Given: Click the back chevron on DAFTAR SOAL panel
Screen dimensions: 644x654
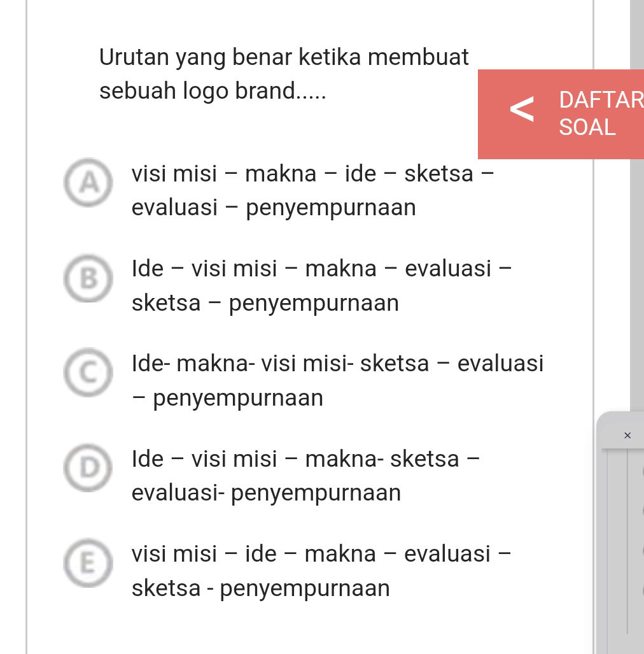Looking at the screenshot, I should 521,110.
